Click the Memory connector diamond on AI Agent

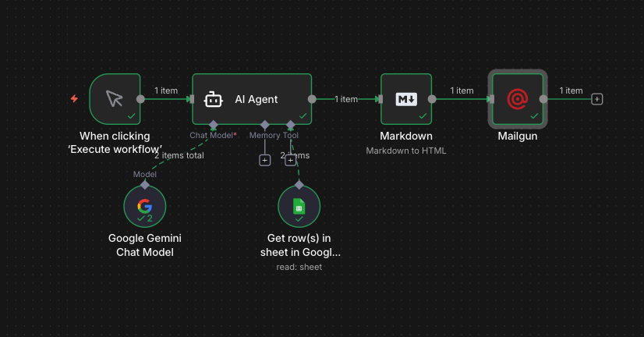pyautogui.click(x=264, y=125)
